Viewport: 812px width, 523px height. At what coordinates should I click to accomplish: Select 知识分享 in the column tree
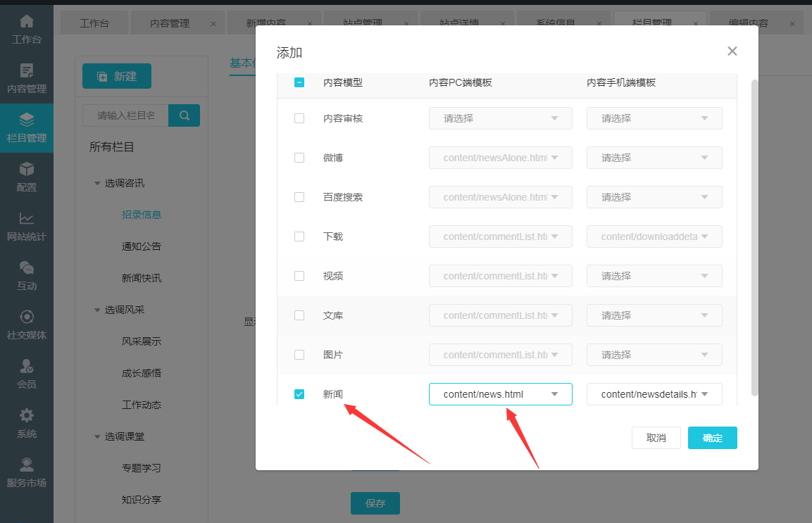[x=142, y=499]
